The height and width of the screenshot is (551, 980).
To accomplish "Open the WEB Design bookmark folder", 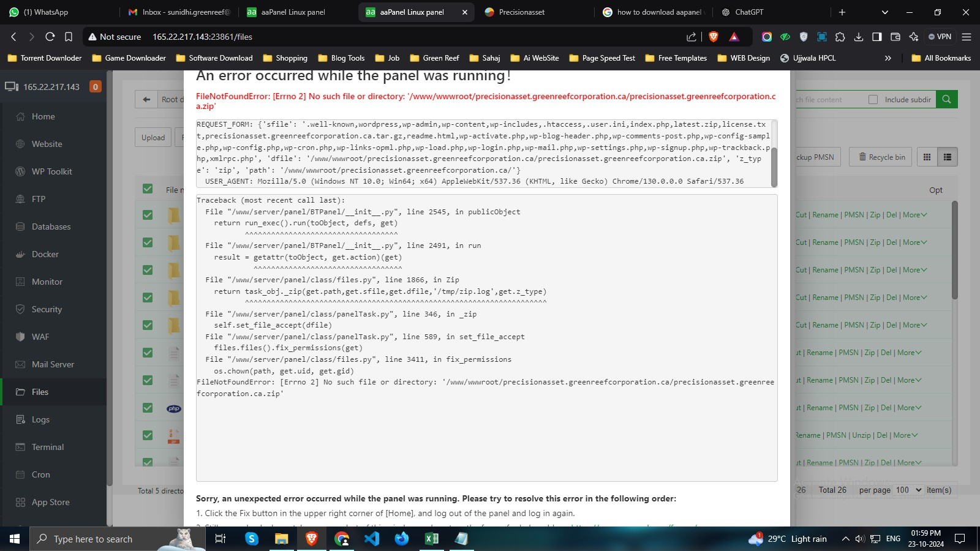I will 744,58.
